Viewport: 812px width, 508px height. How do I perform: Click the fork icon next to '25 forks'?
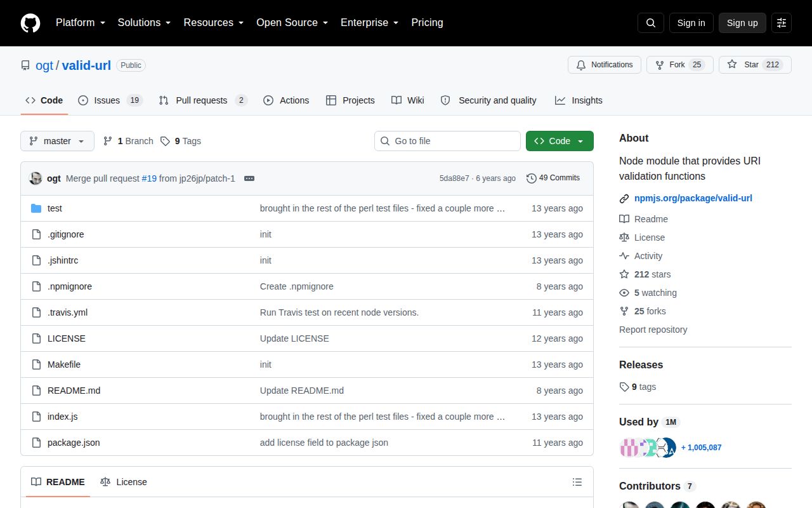click(x=624, y=311)
